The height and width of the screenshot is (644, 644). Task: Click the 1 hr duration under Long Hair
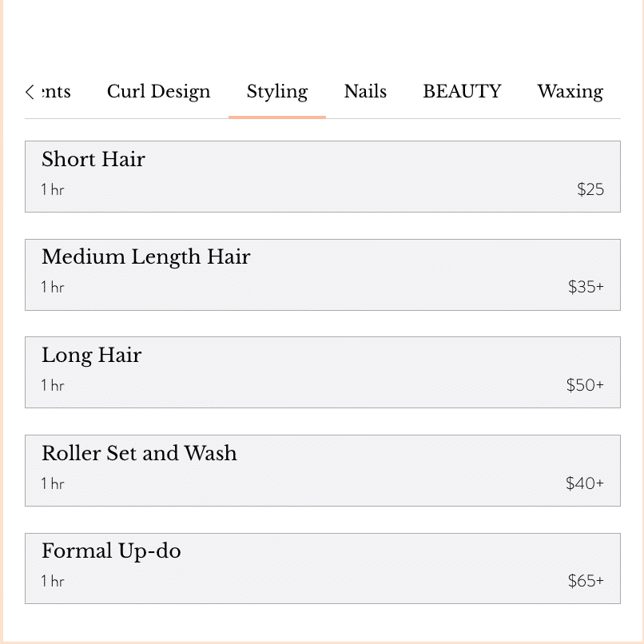53,385
